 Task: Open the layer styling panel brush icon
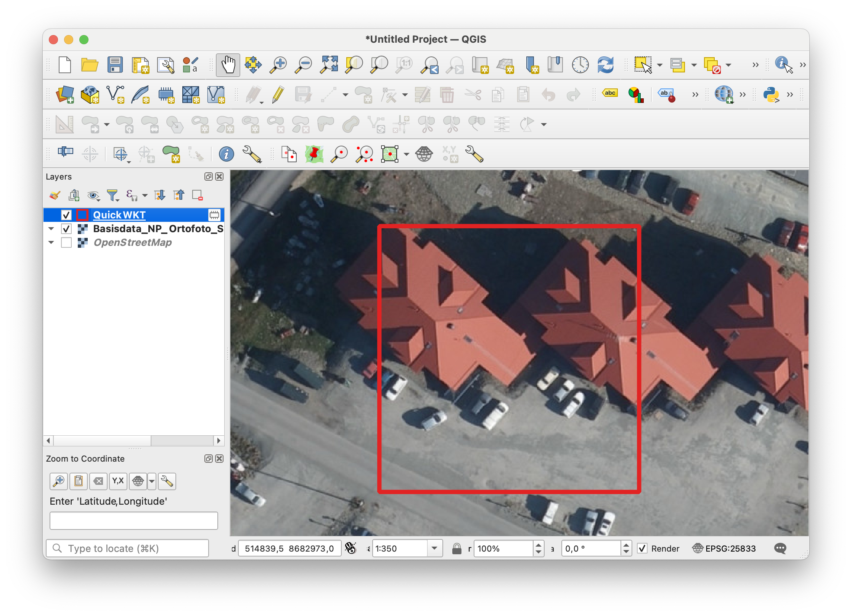(x=55, y=196)
